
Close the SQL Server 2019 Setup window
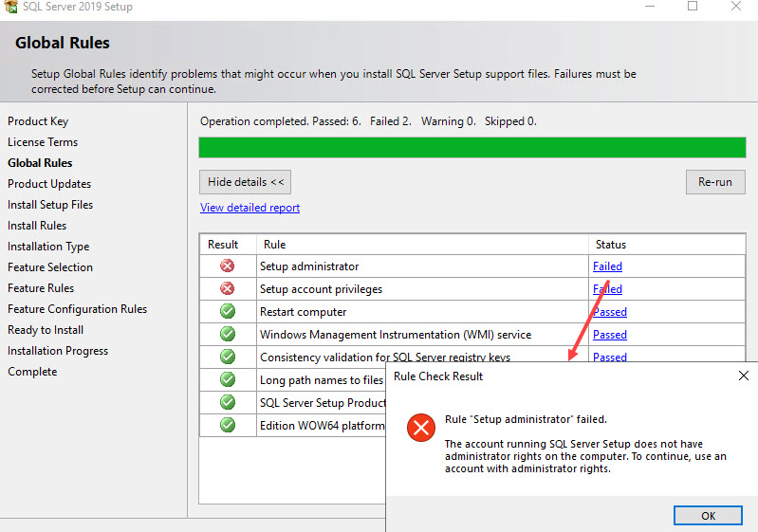736,6
